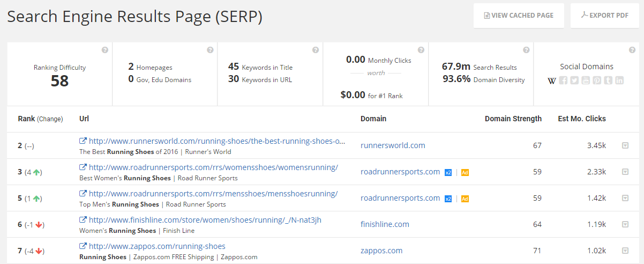This screenshot has width=644, height=264.
Task: Click external link icon beside finishline URL
Action: (83, 220)
